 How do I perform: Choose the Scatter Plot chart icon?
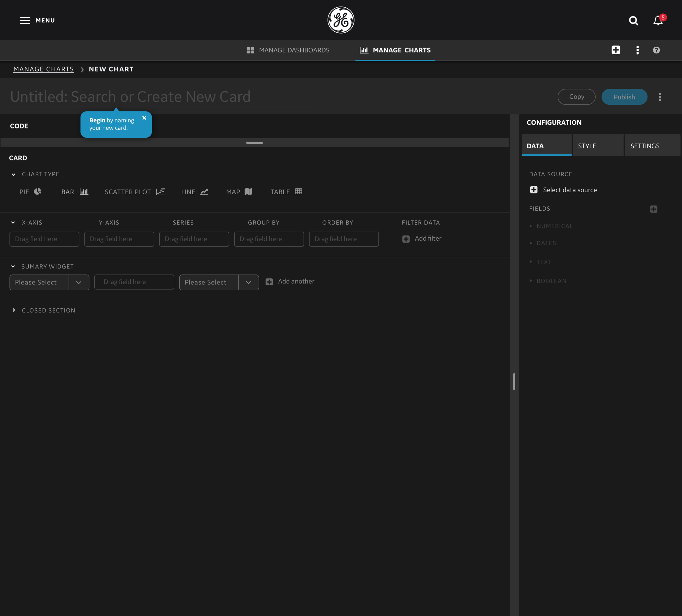(160, 192)
